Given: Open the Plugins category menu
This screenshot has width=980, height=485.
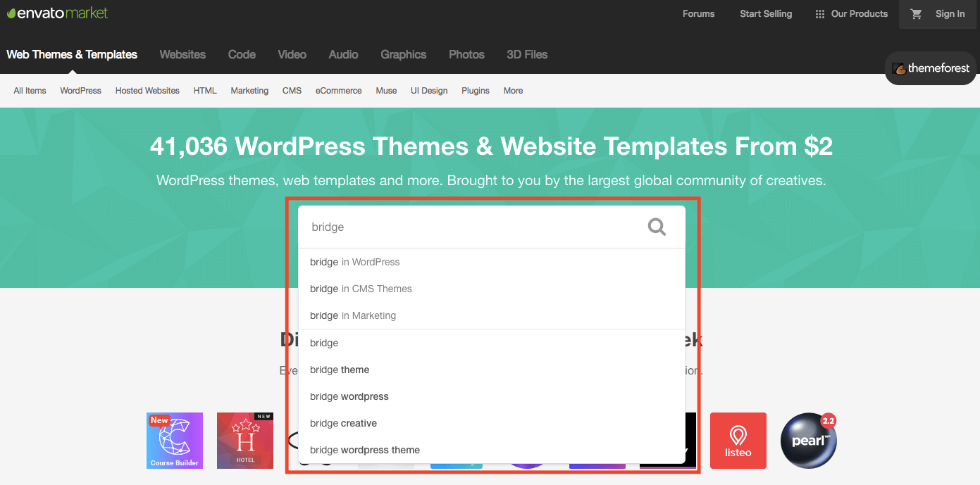Looking at the screenshot, I should pyautogui.click(x=476, y=91).
